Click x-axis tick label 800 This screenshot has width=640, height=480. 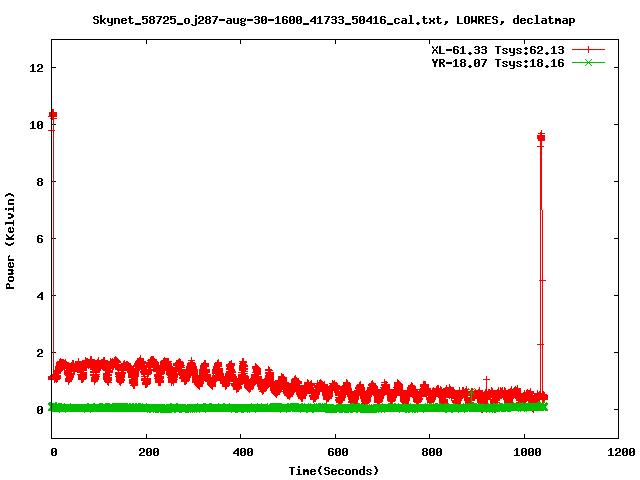(x=432, y=452)
